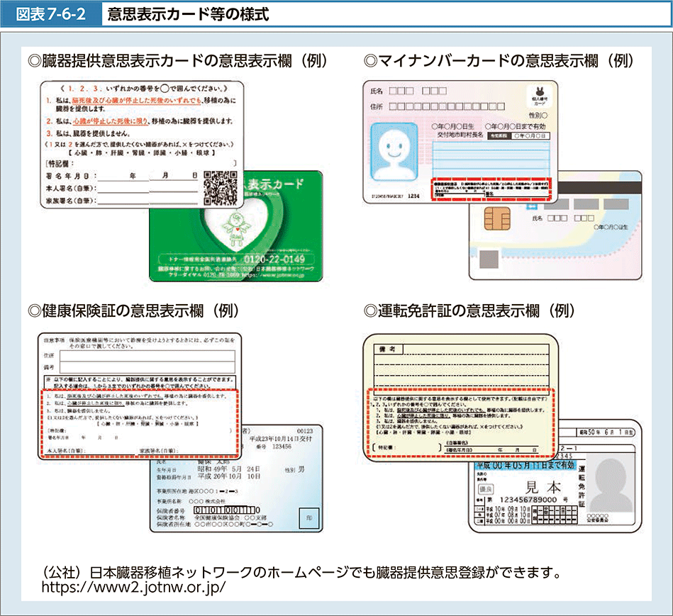
Task: Click the 意思表示カード等の様式 title
Action: tap(189, 13)
